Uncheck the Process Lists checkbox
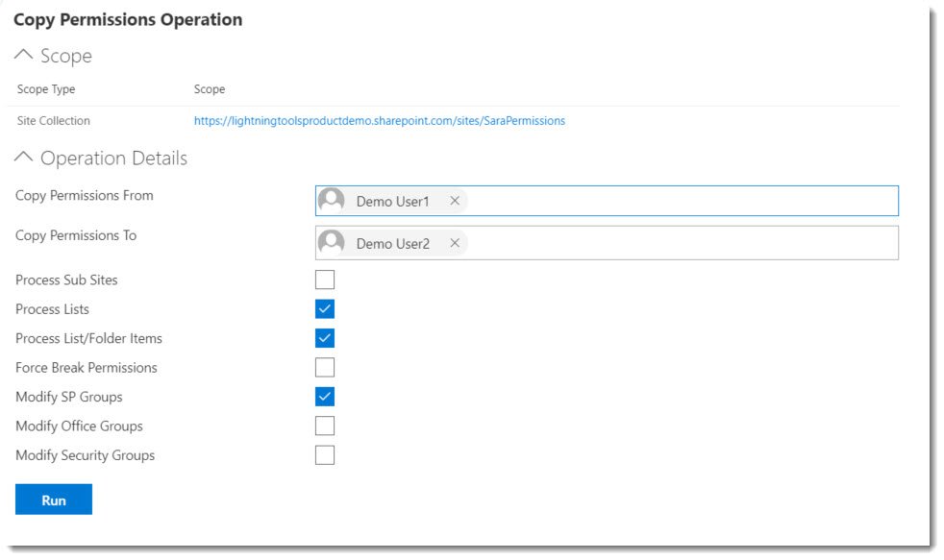Screen dimensions: 944x560 [325, 309]
